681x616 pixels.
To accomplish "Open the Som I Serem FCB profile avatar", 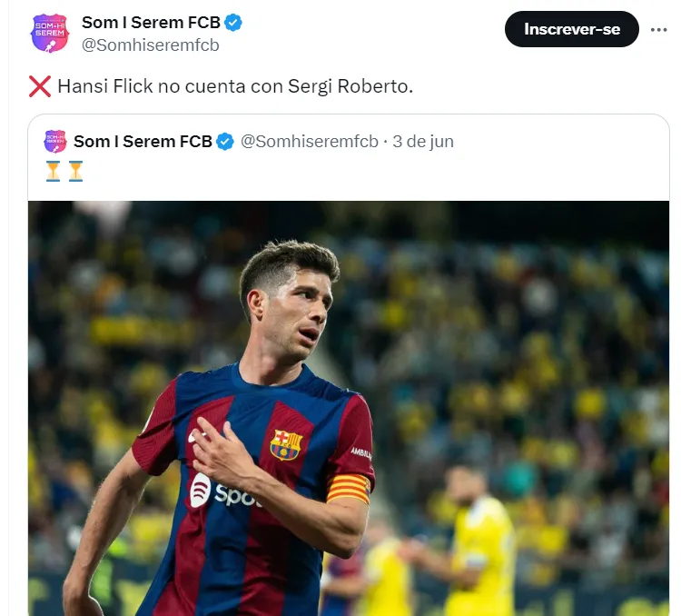I will 49,33.
